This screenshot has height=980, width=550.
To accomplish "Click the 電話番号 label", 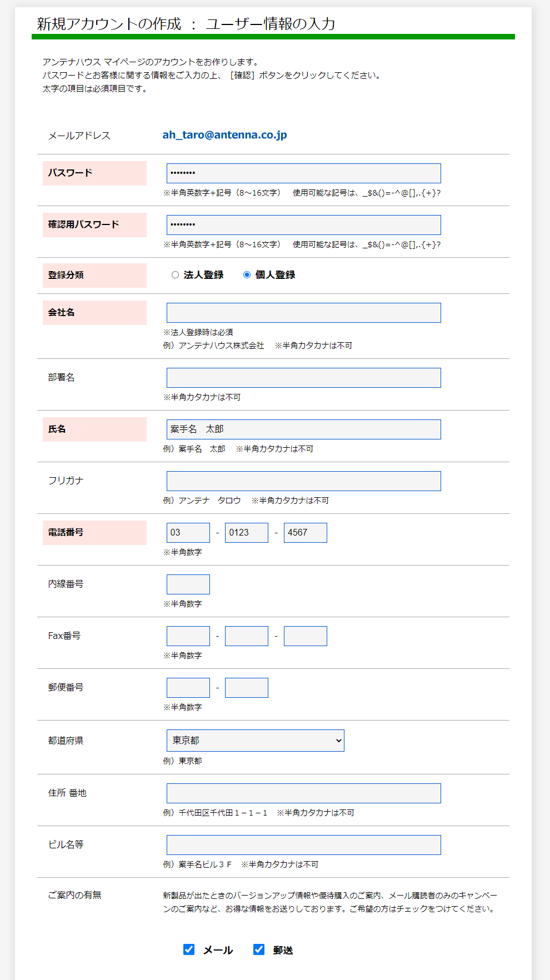I will point(66,532).
